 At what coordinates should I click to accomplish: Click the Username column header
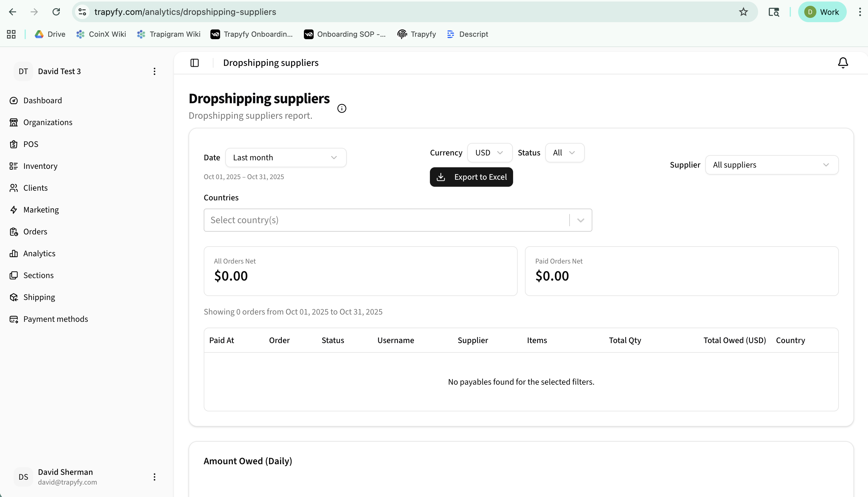coord(396,340)
